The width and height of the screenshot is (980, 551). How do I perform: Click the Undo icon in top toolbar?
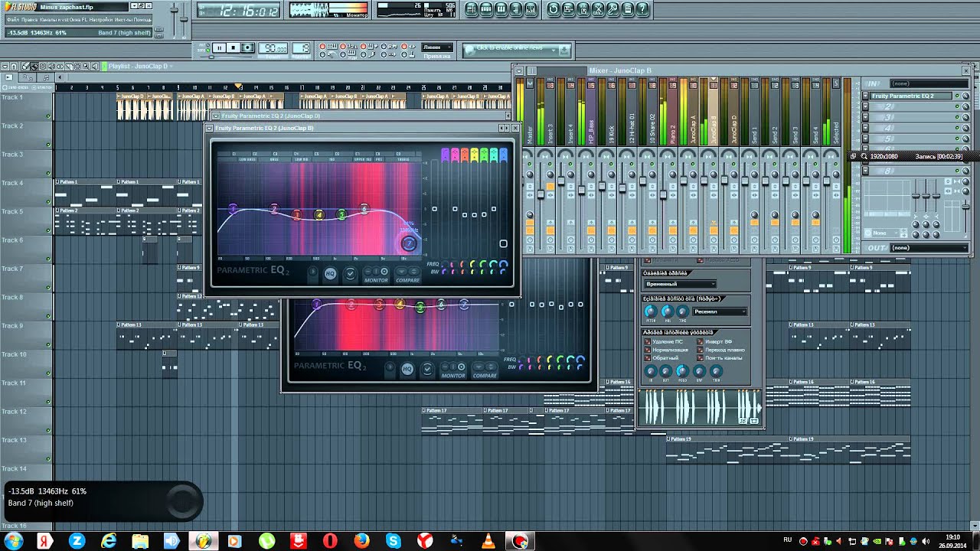pyautogui.click(x=554, y=10)
